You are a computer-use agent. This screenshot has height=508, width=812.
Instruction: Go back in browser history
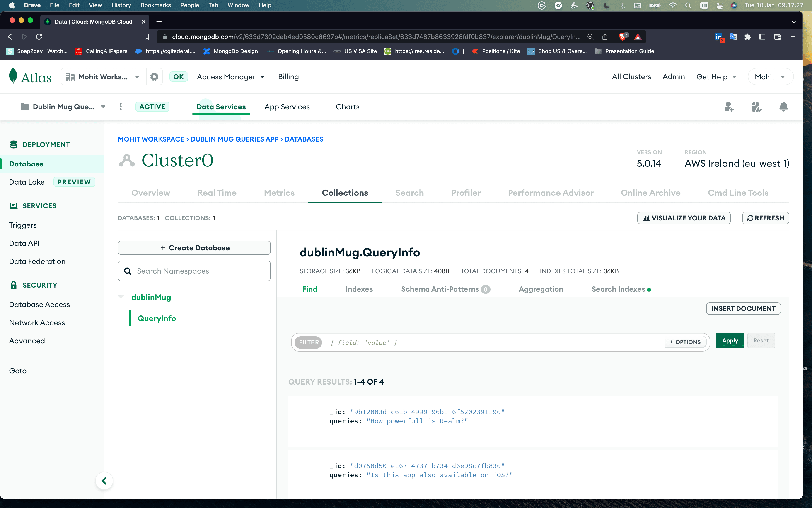[x=10, y=37]
